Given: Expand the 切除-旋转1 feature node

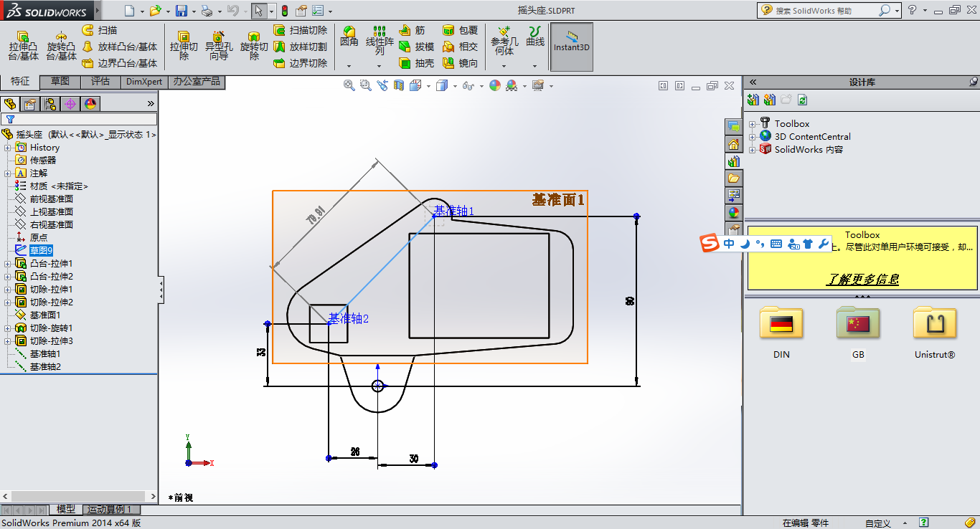Looking at the screenshot, I should [8, 328].
